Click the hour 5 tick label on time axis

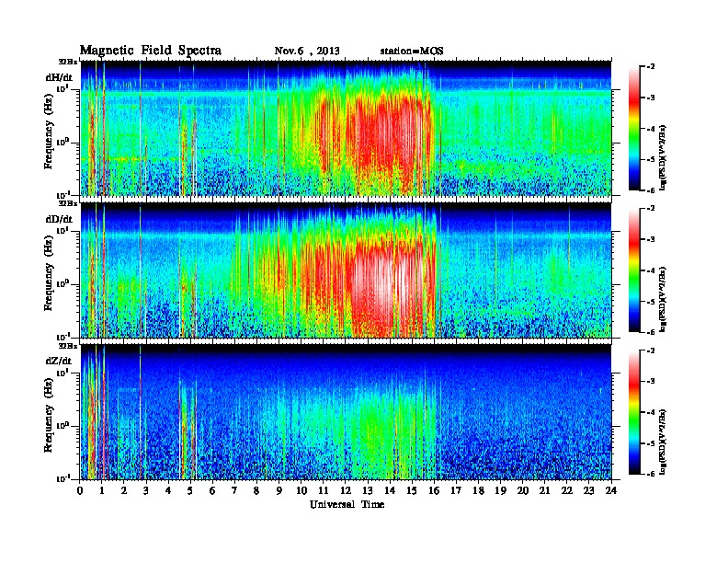tap(190, 490)
